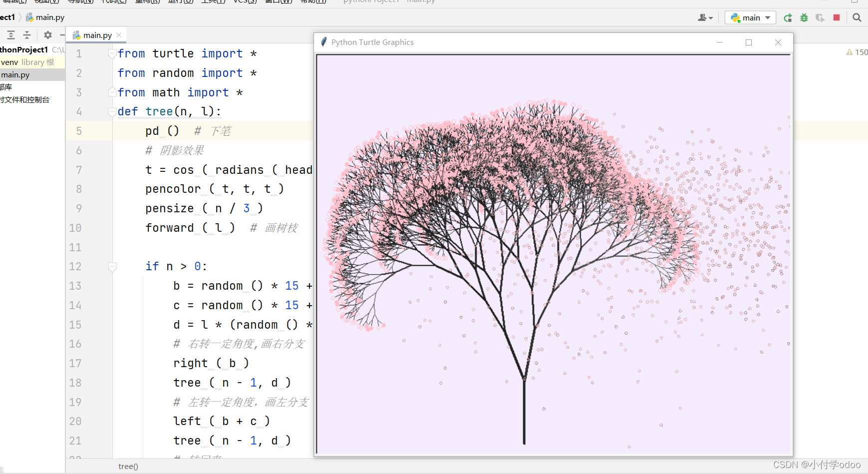Open Search Everywhere magnifier icon
The image size is (868, 474).
857,17
